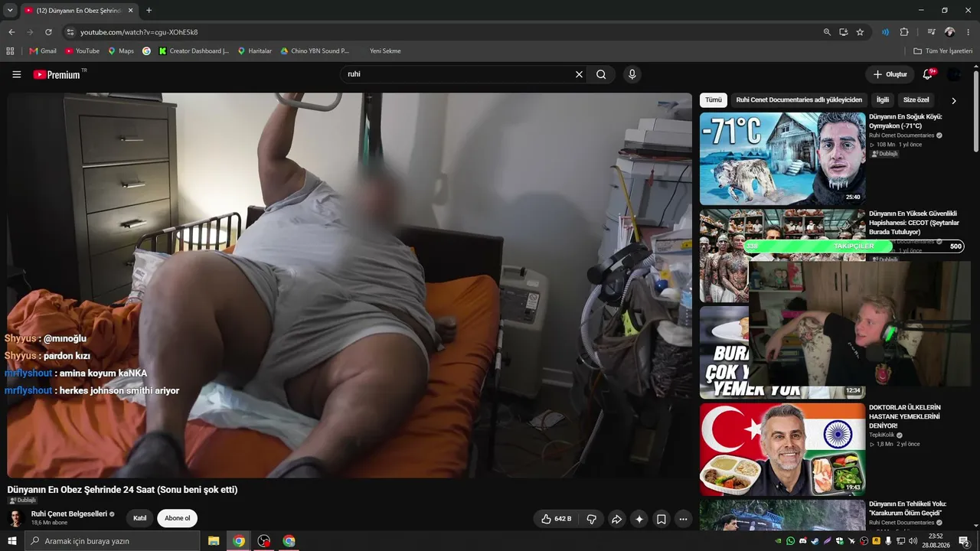Open the YouTube guide hamburger menu
The height and width of the screenshot is (551, 980).
point(16,74)
